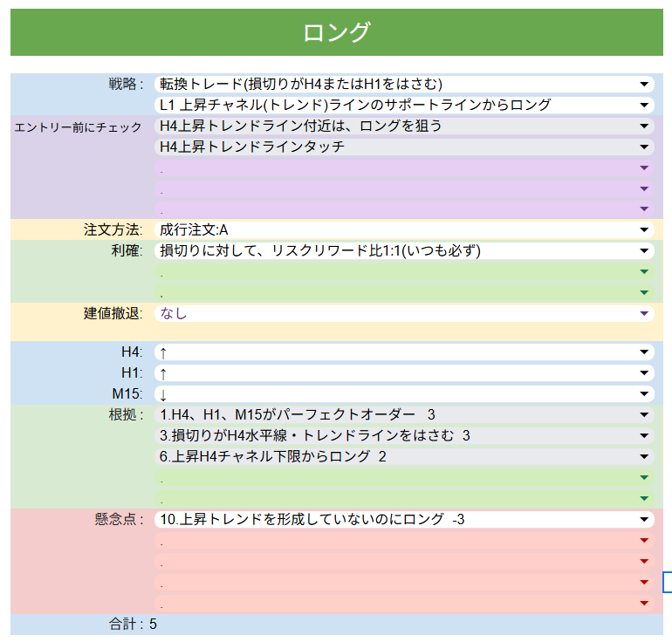Click the green ロング header banner
Viewport: 672px width, 642px height.
tap(337, 33)
